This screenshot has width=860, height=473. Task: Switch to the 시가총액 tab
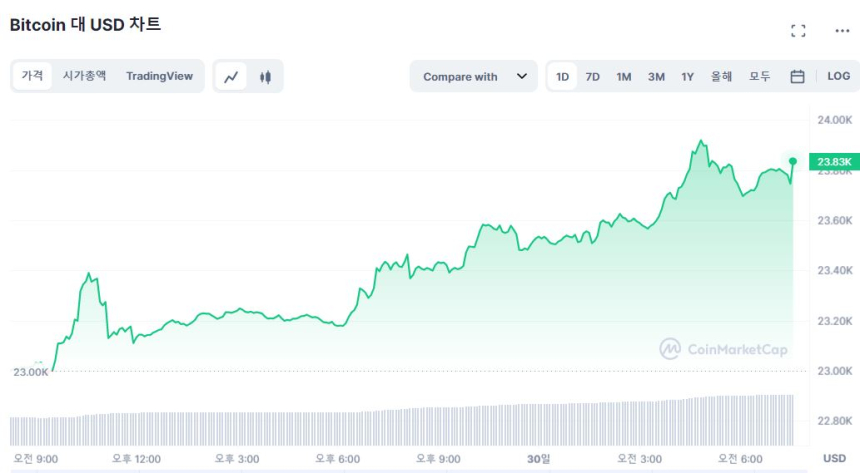(84, 76)
